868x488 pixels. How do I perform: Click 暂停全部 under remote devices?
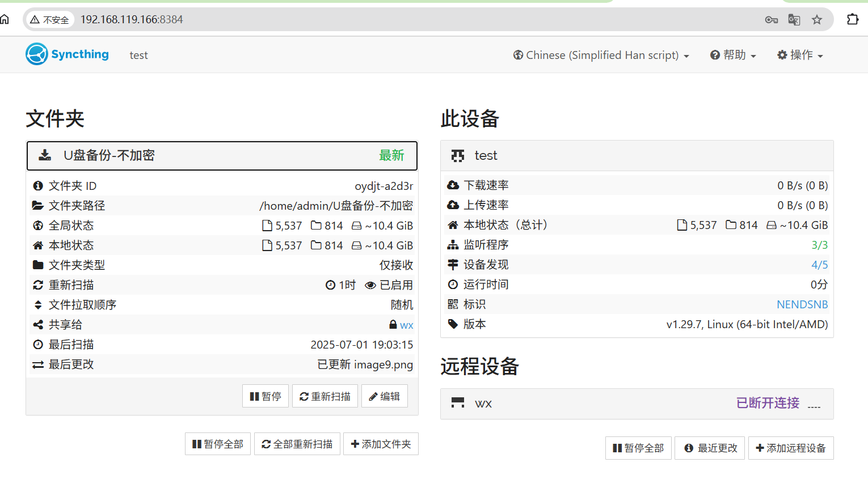(638, 448)
